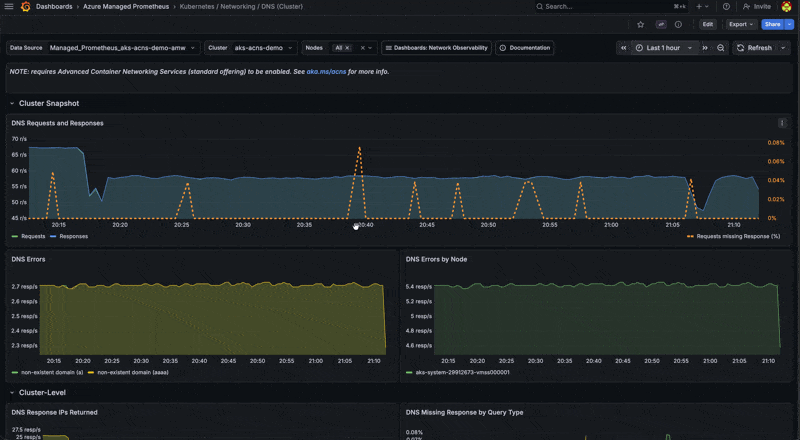Open Last 1 hour time picker
This screenshot has width=800, height=440.
[664, 48]
